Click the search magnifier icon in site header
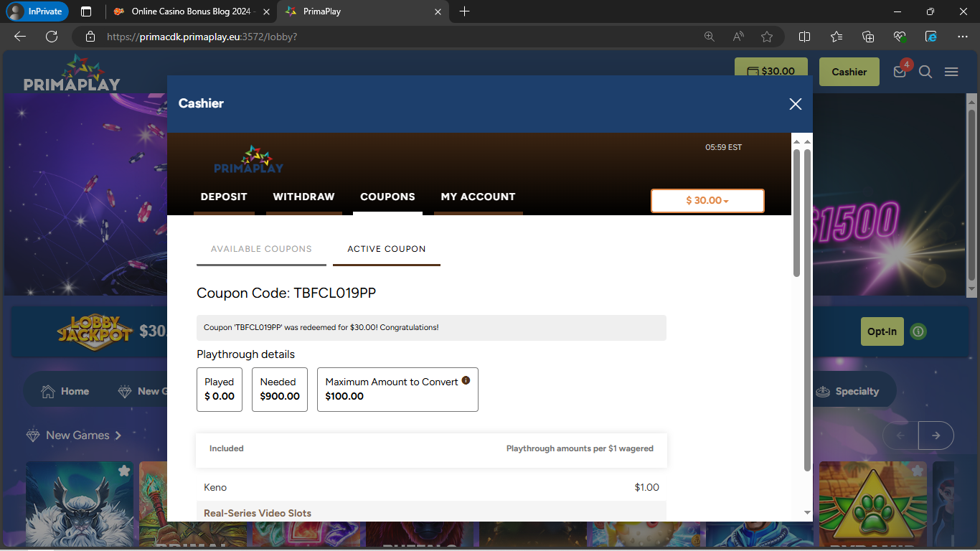This screenshot has height=551, width=980. (925, 72)
